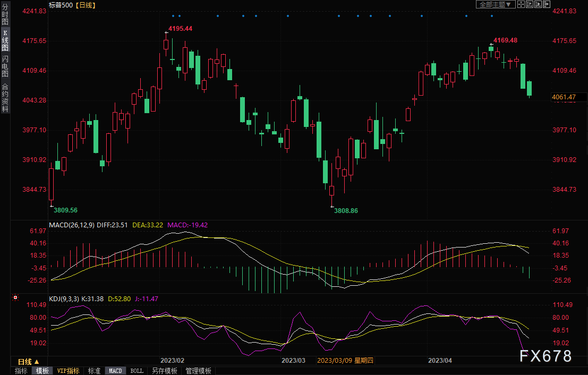Switch to the 指标 tab

21,371
